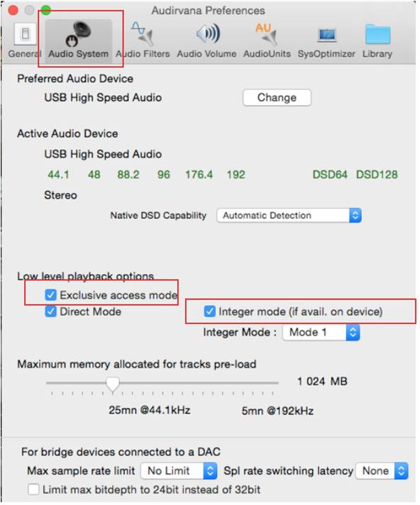Enable Limit max bitdepth to 24bit checkbox

(x=33, y=489)
